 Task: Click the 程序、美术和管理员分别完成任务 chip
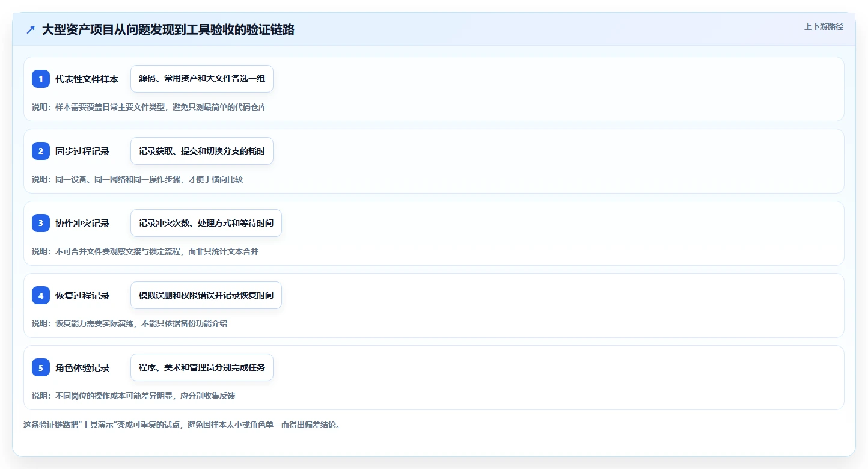pyautogui.click(x=202, y=367)
